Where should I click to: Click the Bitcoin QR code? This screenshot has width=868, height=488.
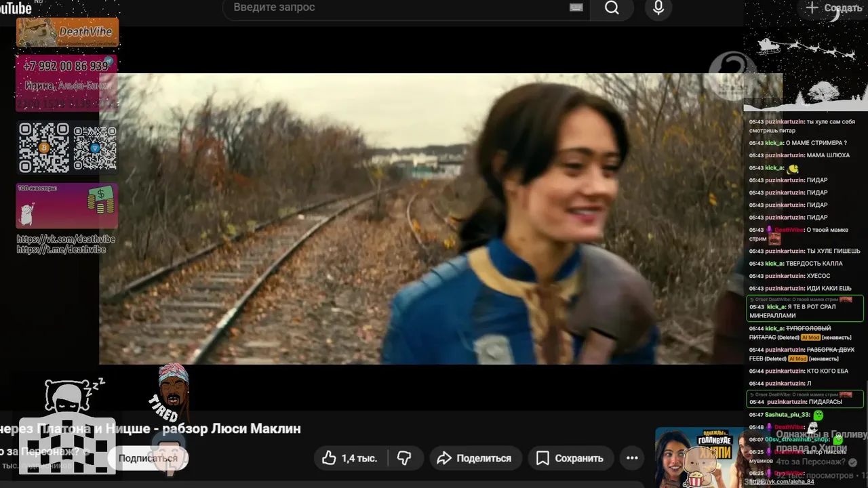[44, 147]
